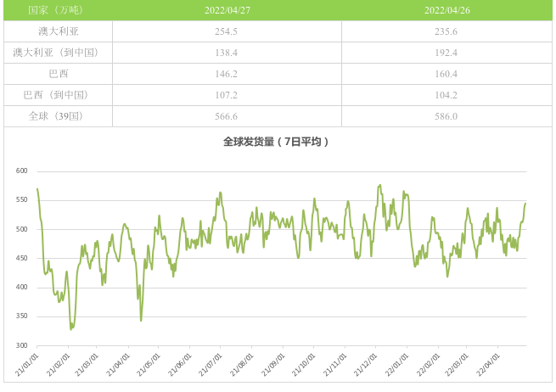Image resolution: width=556 pixels, height=392 pixels.
Task: Select row label '全球（39国）'
Action: coord(56,116)
